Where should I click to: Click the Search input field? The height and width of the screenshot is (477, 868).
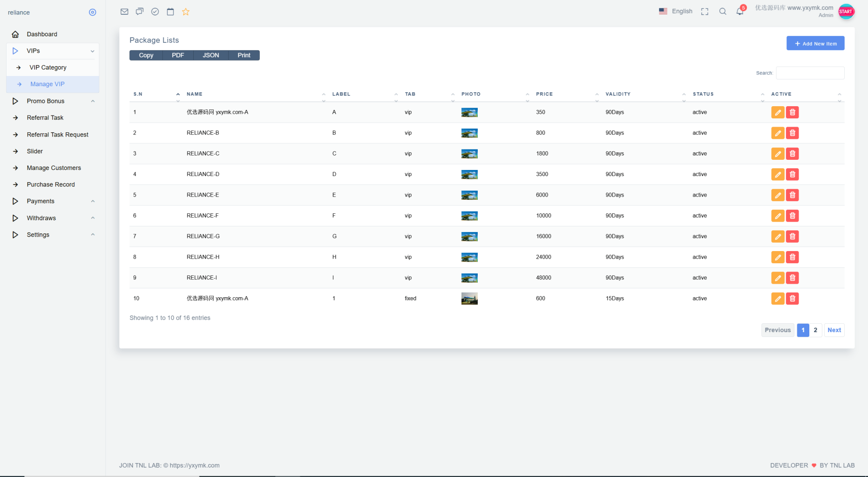pyautogui.click(x=810, y=73)
